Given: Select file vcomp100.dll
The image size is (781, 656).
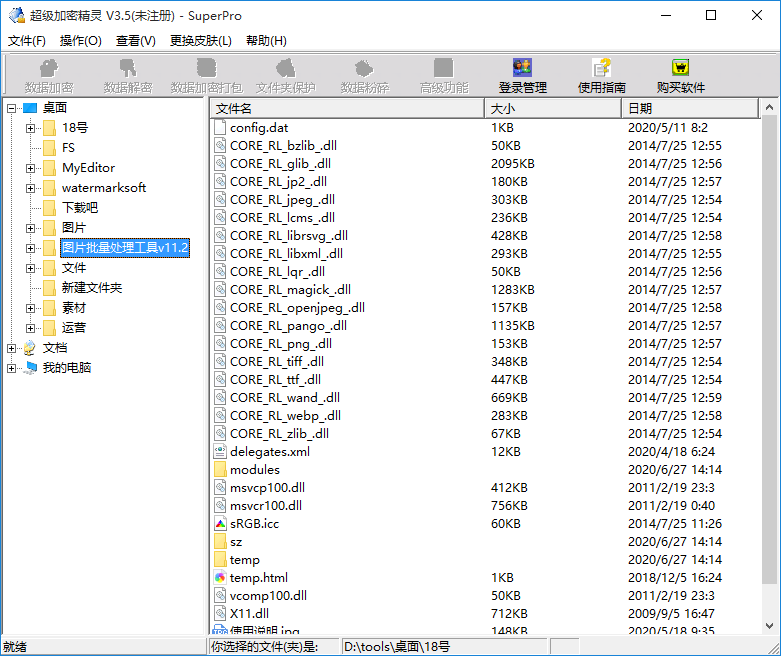Looking at the screenshot, I should click(268, 595).
